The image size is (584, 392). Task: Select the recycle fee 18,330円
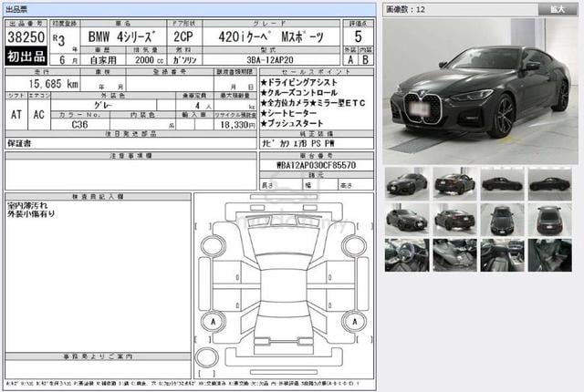click(237, 125)
